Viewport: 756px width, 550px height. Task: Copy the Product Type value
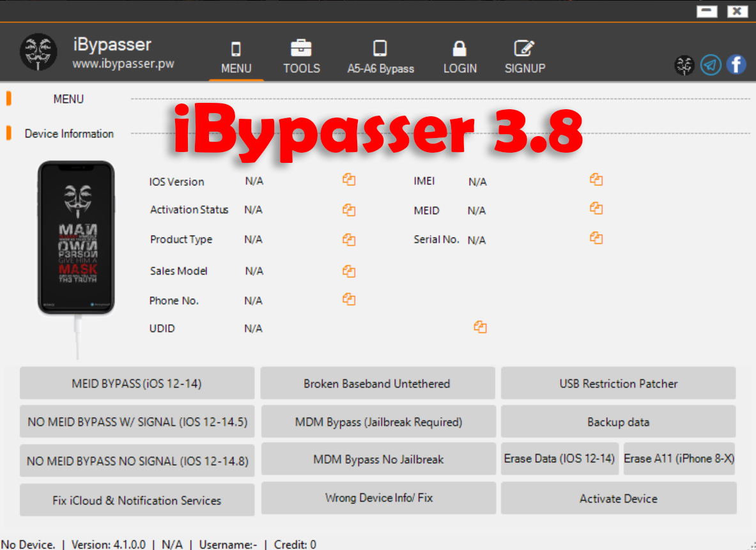(349, 240)
